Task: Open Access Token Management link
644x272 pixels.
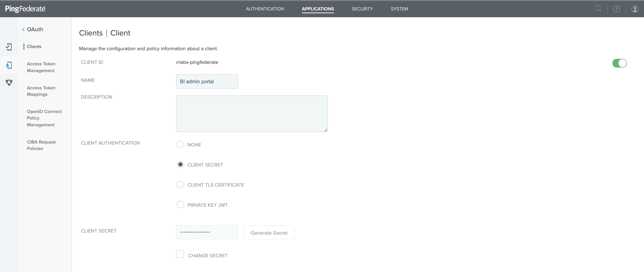Action: (41, 67)
